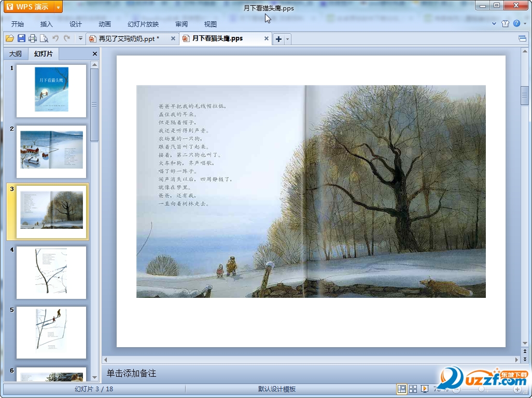Click the horizontal scrollbar right arrow
Viewport: 532px width, 398px height.
click(x=517, y=359)
